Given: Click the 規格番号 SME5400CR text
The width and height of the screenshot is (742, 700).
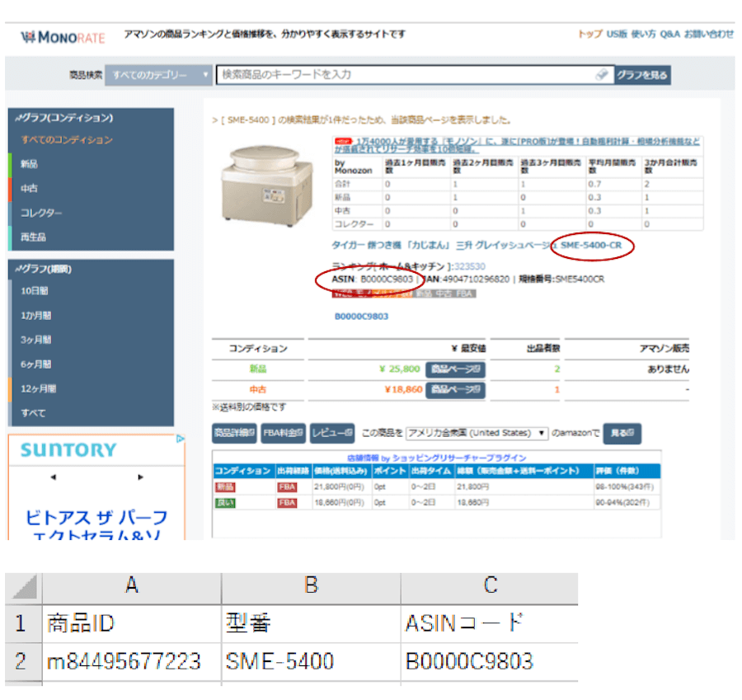Looking at the screenshot, I should pos(561,280).
